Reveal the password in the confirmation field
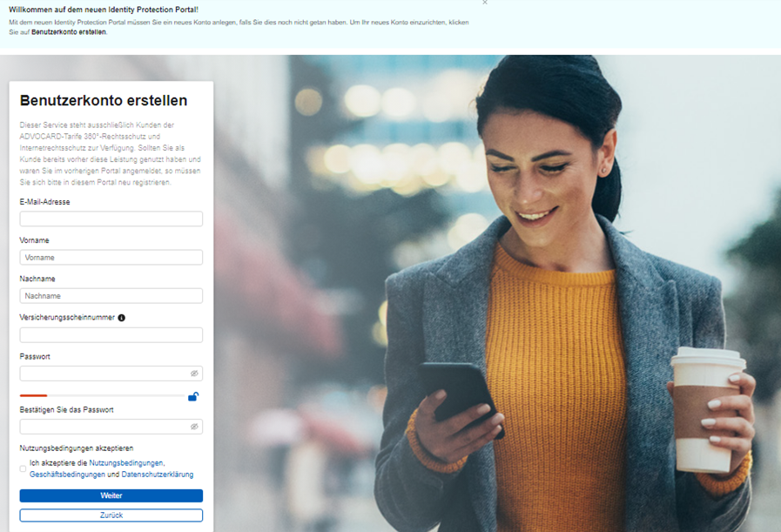The width and height of the screenshot is (781, 532). [x=194, y=427]
